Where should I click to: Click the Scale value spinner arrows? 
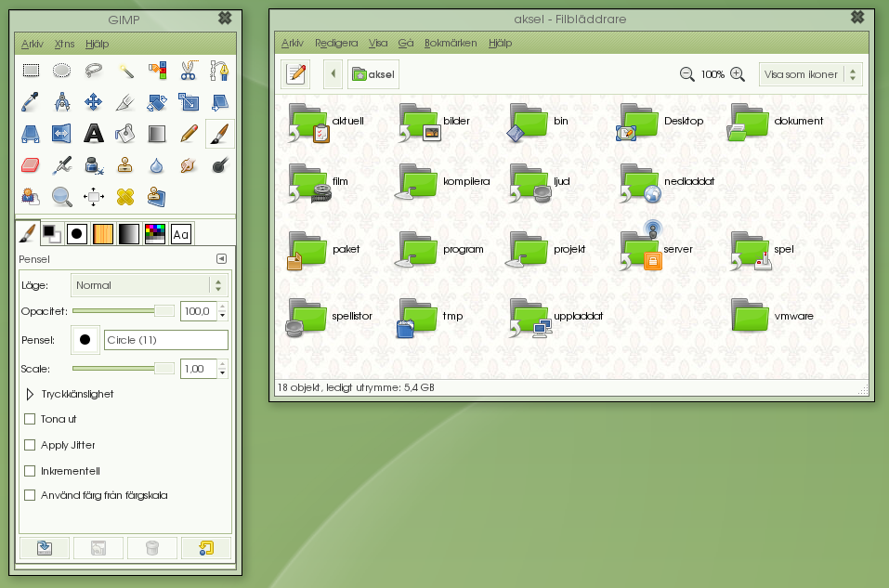pos(222,369)
